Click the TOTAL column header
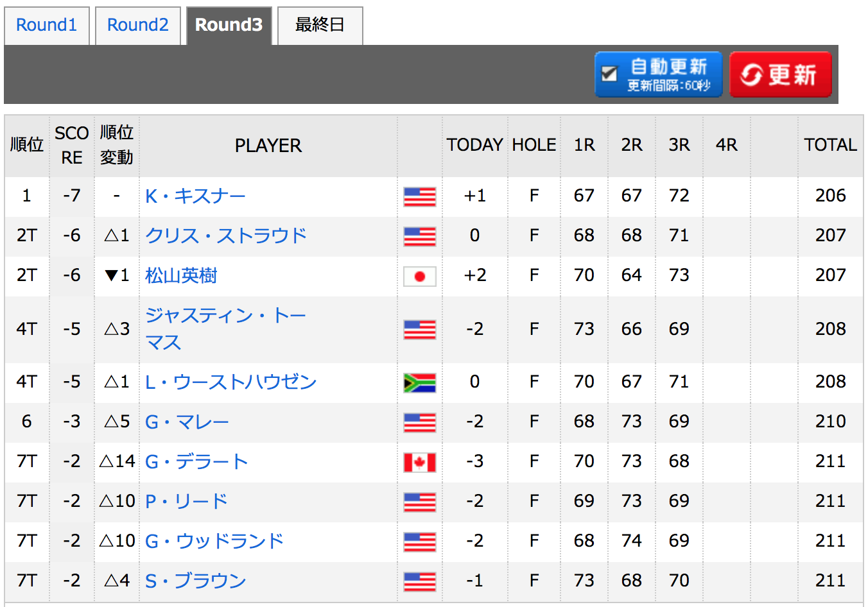This screenshot has height=607, width=868. 831,145
